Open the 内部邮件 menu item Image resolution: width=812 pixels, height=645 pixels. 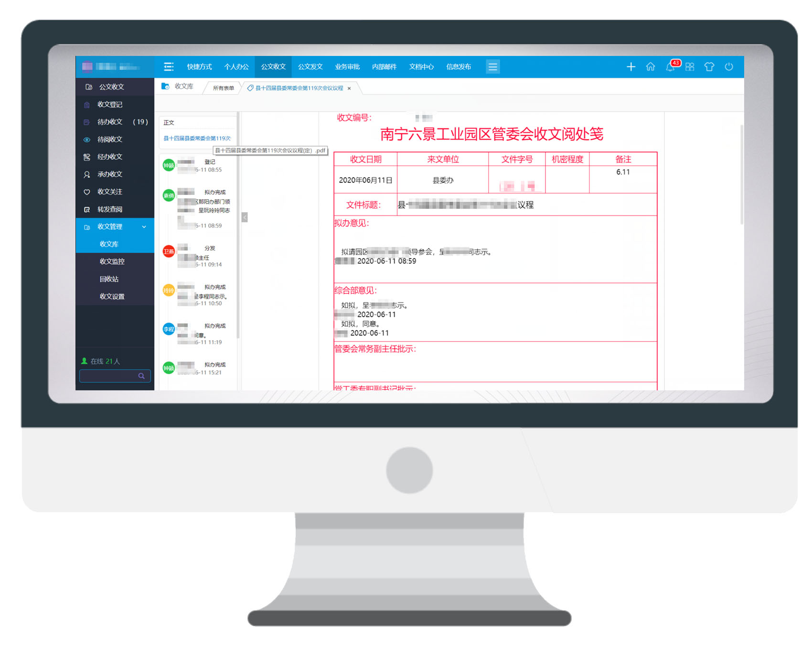384,67
